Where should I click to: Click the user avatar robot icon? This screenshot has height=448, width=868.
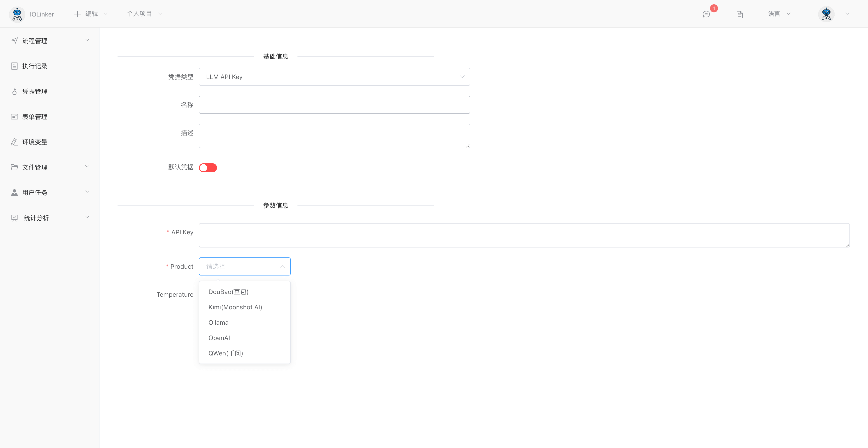(x=826, y=14)
